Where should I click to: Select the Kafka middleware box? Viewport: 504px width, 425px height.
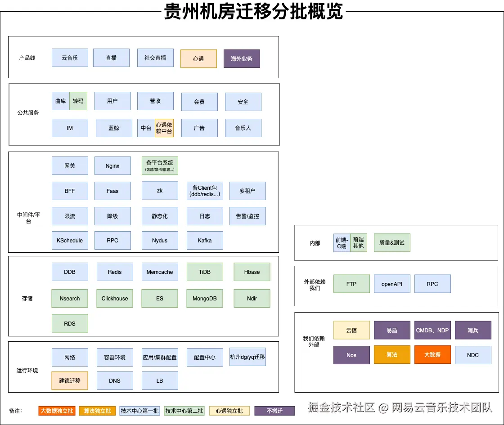coord(205,240)
